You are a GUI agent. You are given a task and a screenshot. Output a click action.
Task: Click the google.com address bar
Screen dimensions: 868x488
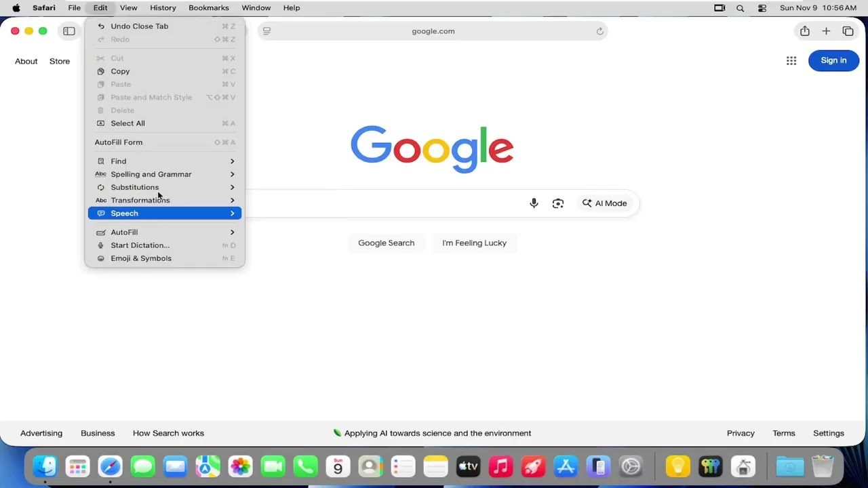pyautogui.click(x=433, y=31)
